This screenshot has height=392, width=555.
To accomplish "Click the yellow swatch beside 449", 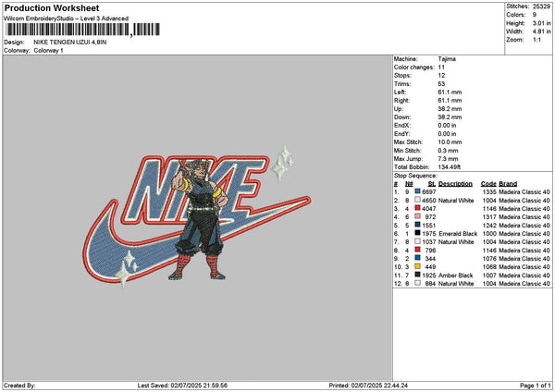I will [x=418, y=266].
